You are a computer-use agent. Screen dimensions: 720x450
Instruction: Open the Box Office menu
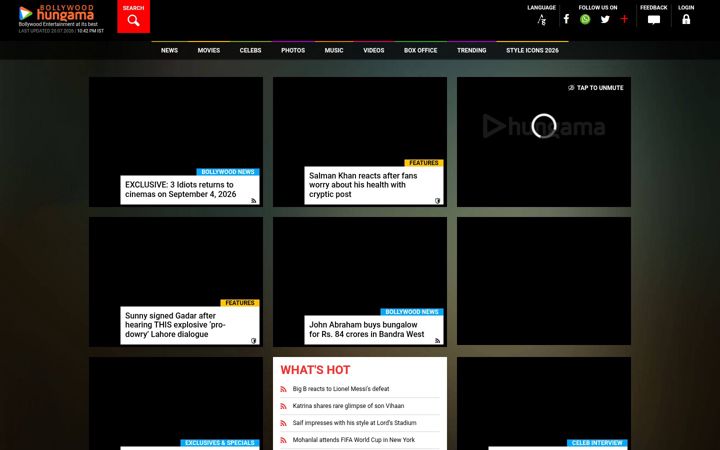421,51
